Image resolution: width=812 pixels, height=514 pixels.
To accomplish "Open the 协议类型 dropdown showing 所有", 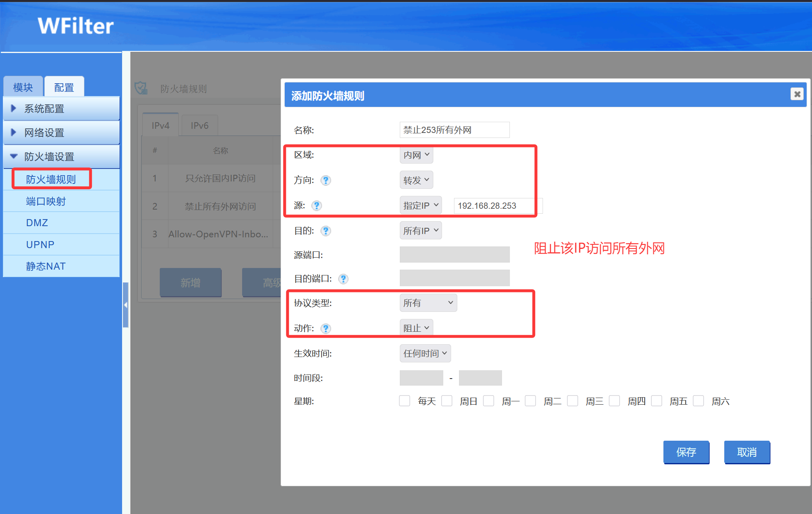I will [428, 303].
